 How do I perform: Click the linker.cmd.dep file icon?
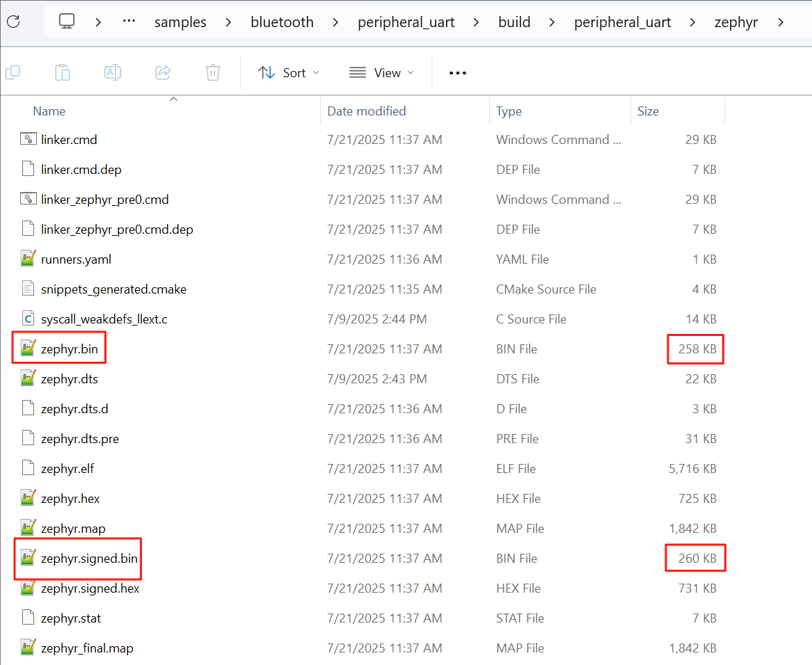pyautogui.click(x=29, y=169)
